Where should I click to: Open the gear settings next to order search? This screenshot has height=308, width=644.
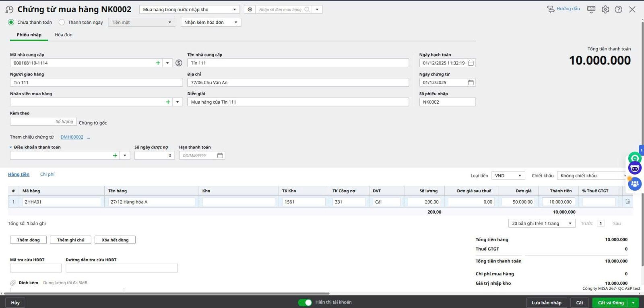[x=250, y=9]
